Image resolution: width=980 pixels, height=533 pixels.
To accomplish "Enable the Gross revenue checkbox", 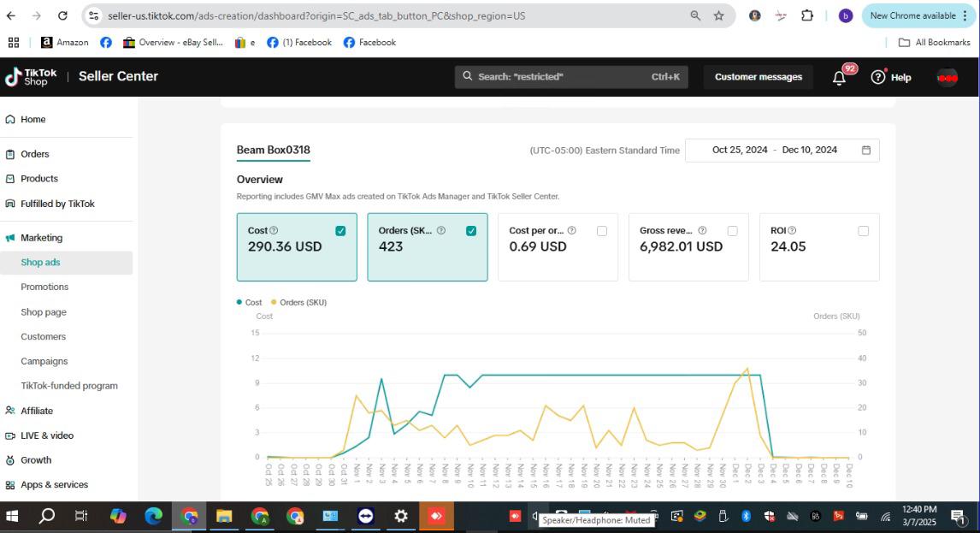I will tap(733, 231).
